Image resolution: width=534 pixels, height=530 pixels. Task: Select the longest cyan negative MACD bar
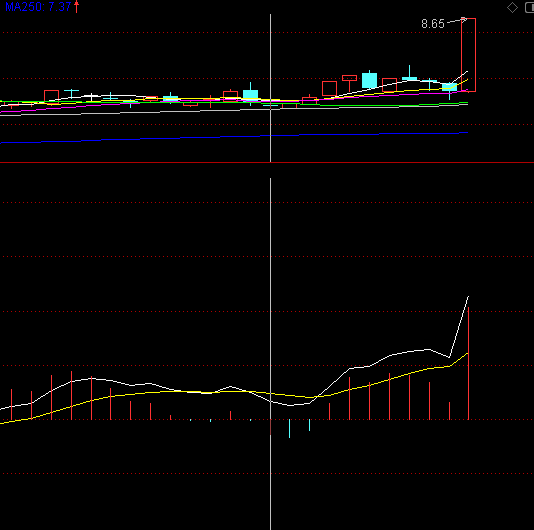point(289,428)
